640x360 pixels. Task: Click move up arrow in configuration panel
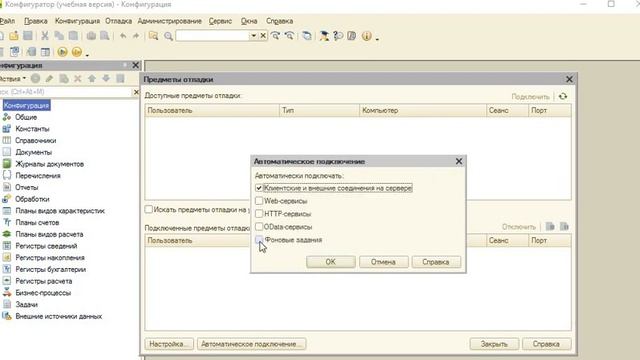[x=92, y=78]
